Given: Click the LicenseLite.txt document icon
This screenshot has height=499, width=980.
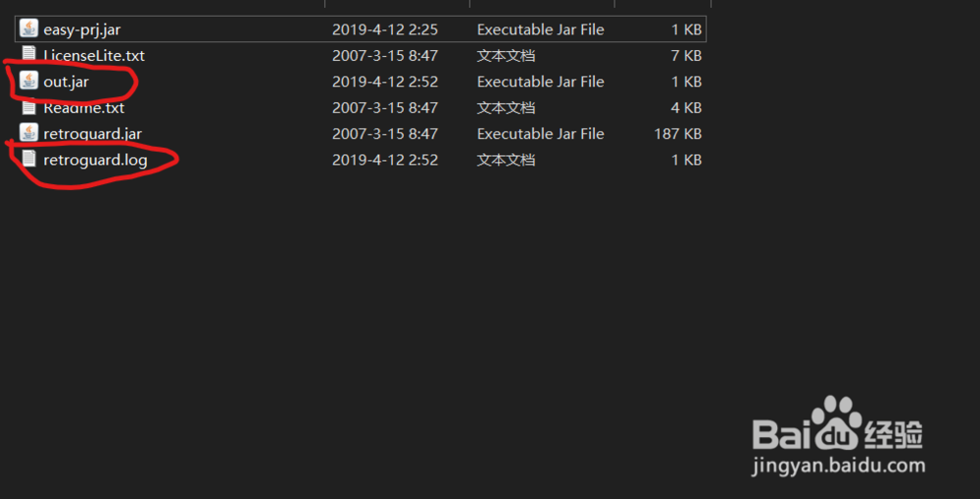Looking at the screenshot, I should point(29,56).
